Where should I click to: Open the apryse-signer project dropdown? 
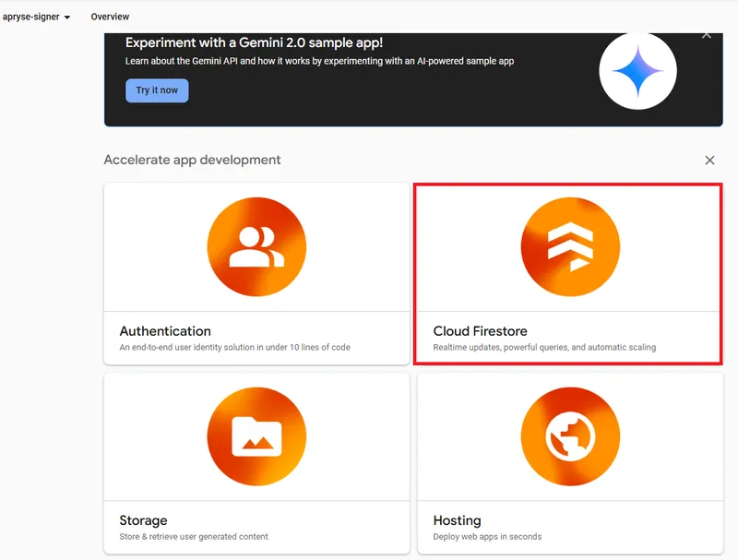pos(36,17)
